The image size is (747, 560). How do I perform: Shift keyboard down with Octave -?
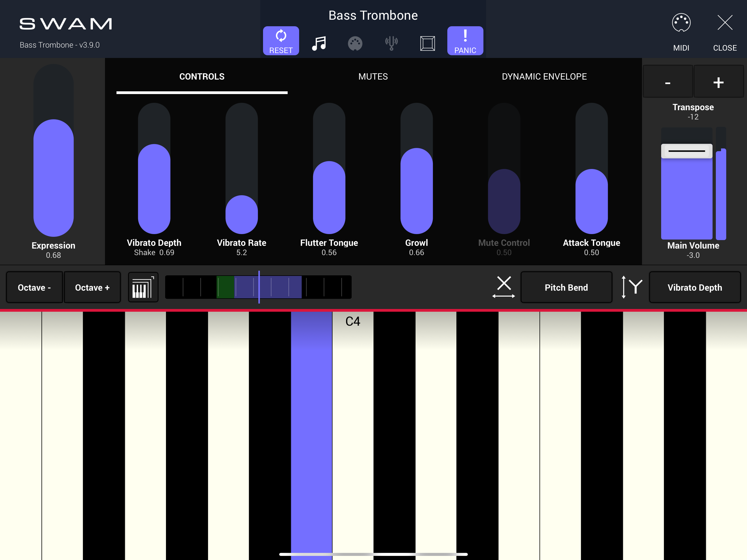coord(34,287)
